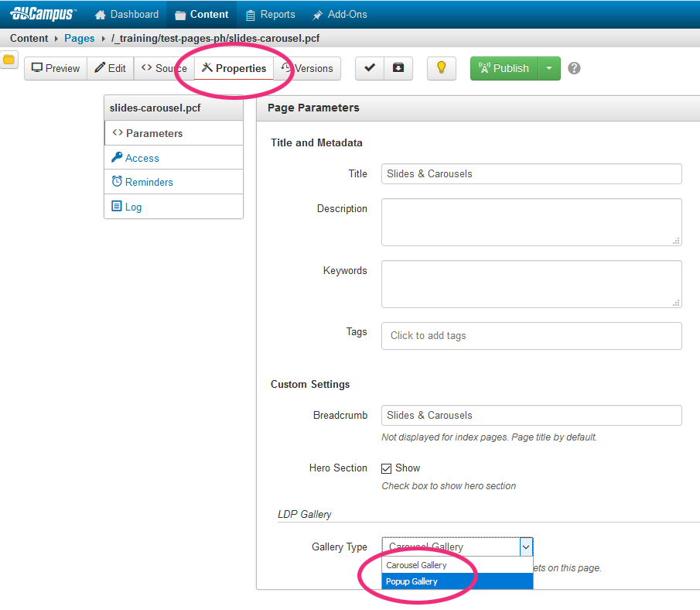
Task: Click the Access key icon
Action: point(117,157)
